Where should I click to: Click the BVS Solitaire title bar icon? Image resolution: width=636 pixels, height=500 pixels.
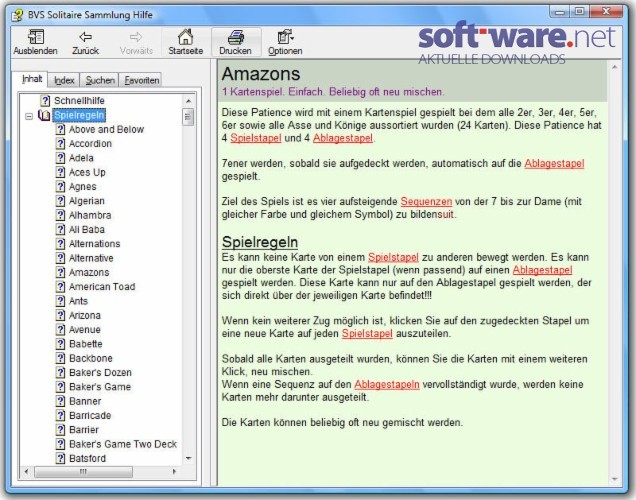click(17, 15)
